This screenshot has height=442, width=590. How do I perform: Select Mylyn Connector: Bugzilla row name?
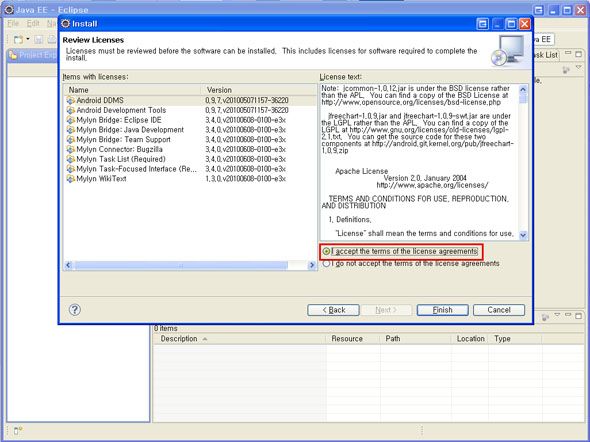119,149
